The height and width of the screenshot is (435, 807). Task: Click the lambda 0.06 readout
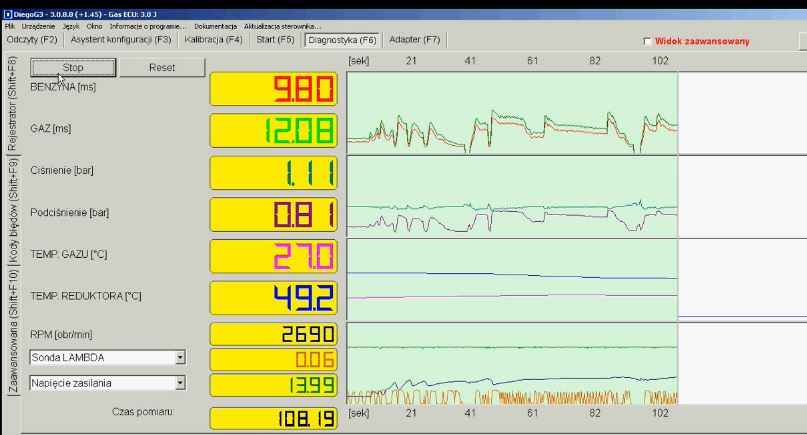click(x=274, y=359)
